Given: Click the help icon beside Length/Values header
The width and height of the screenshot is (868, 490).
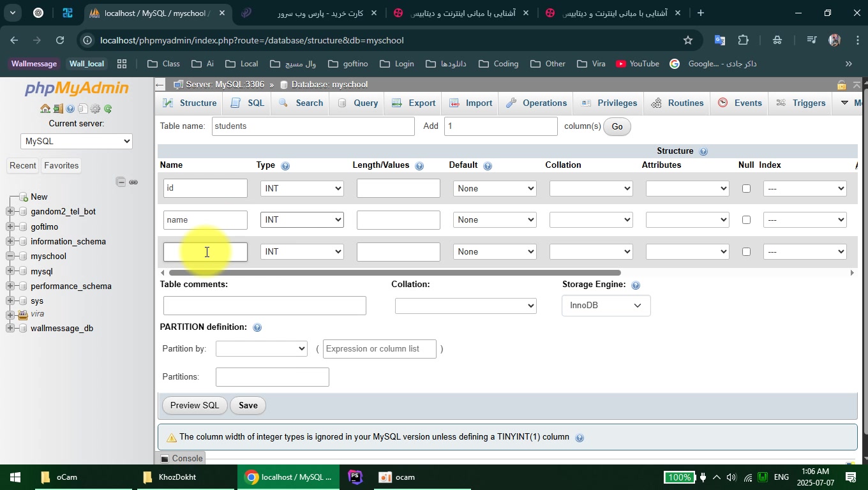Looking at the screenshot, I should pyautogui.click(x=419, y=166).
